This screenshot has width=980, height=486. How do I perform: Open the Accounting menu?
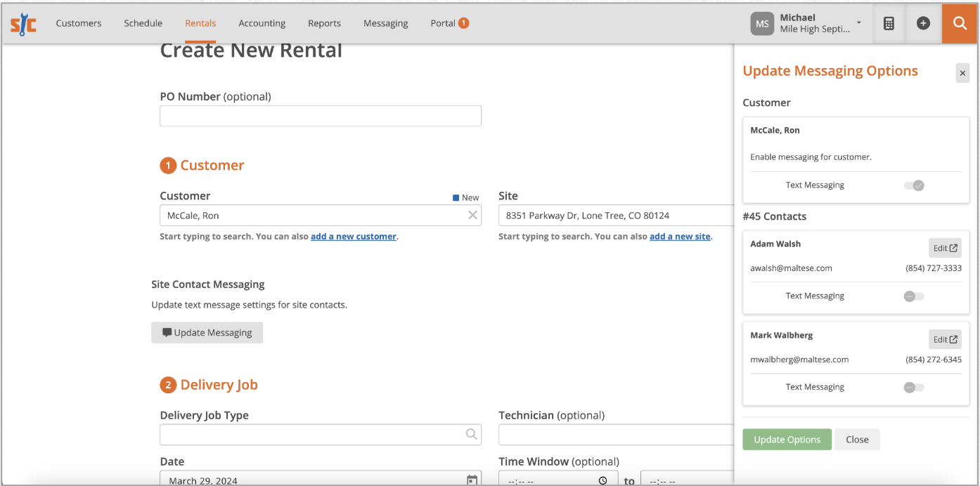pos(262,23)
